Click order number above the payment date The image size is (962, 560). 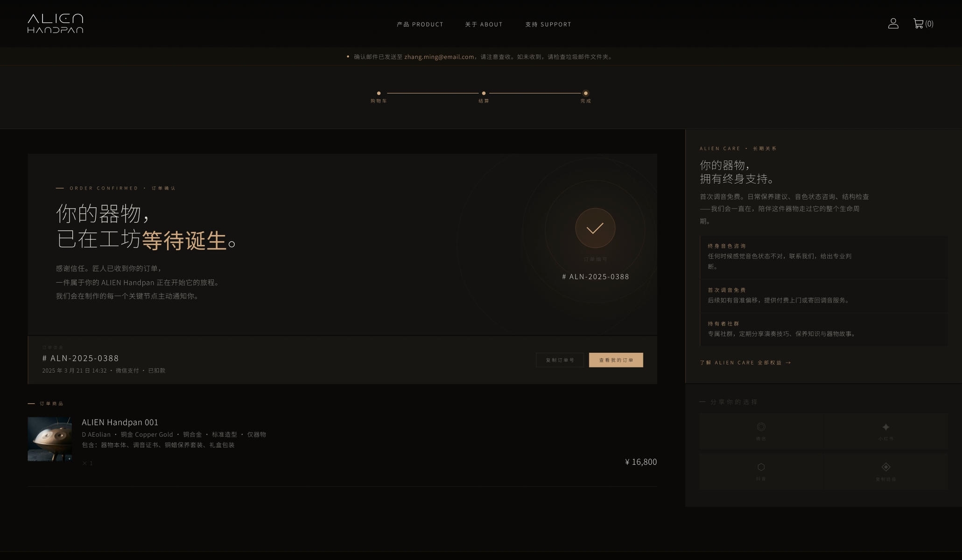(x=80, y=358)
